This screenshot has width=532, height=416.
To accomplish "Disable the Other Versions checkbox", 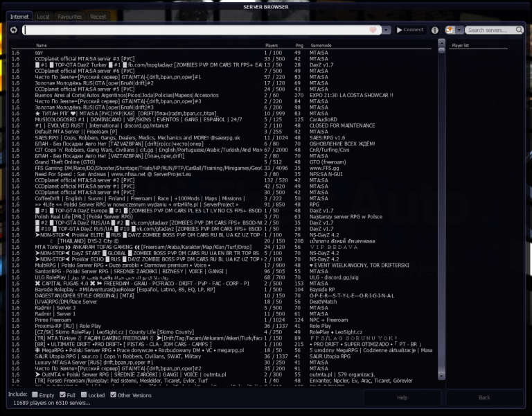I will (112, 395).
